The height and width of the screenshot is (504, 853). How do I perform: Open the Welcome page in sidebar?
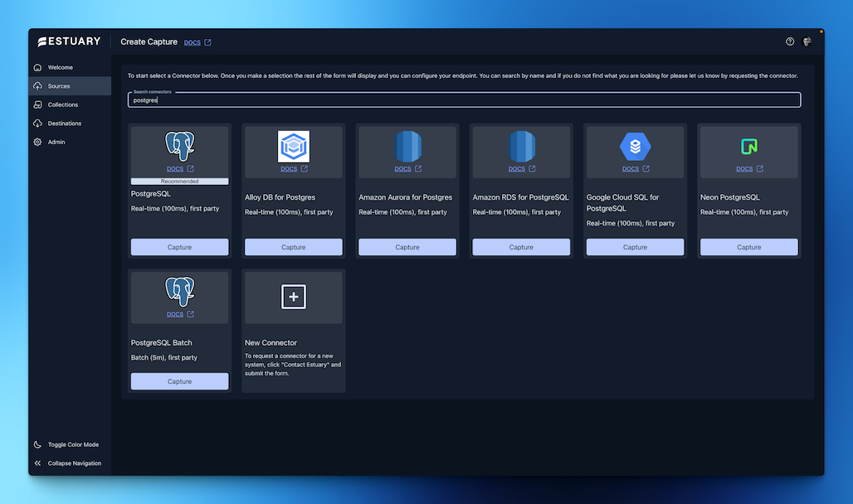pyautogui.click(x=70, y=67)
